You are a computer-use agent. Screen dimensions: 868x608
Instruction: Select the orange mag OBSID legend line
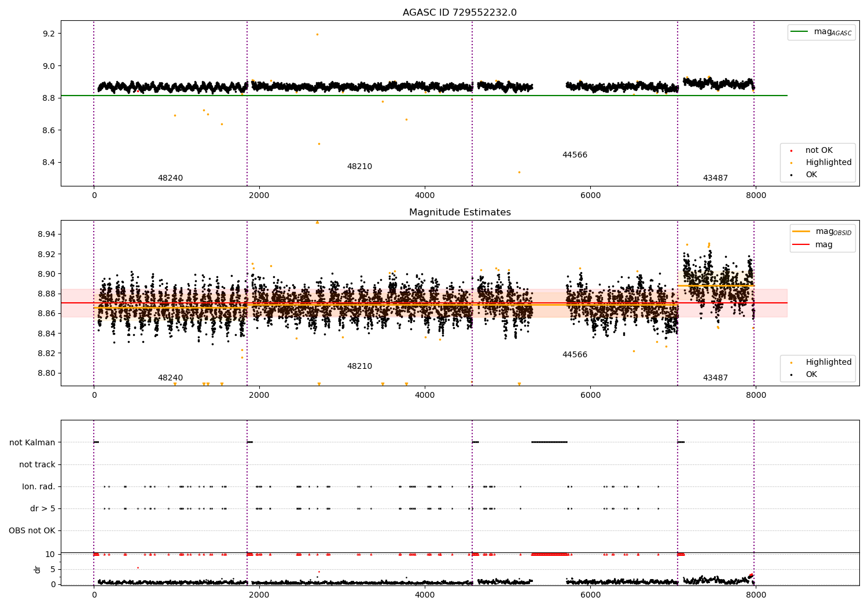801,232
